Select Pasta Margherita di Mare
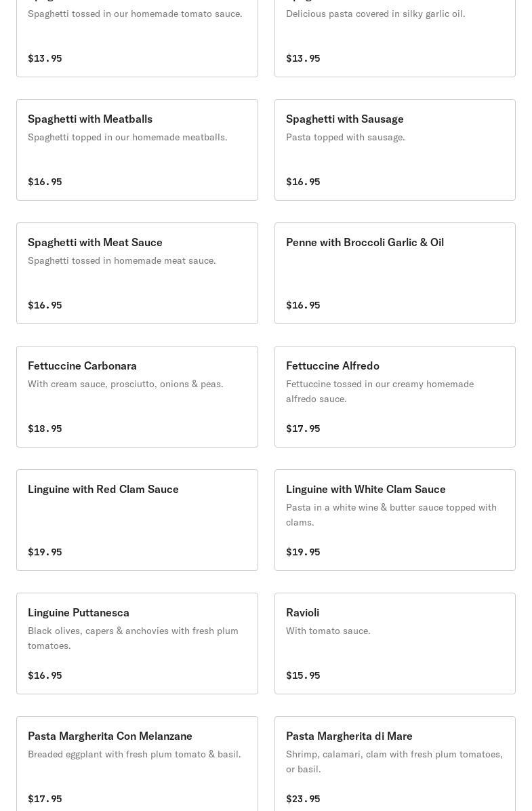 click(395, 764)
